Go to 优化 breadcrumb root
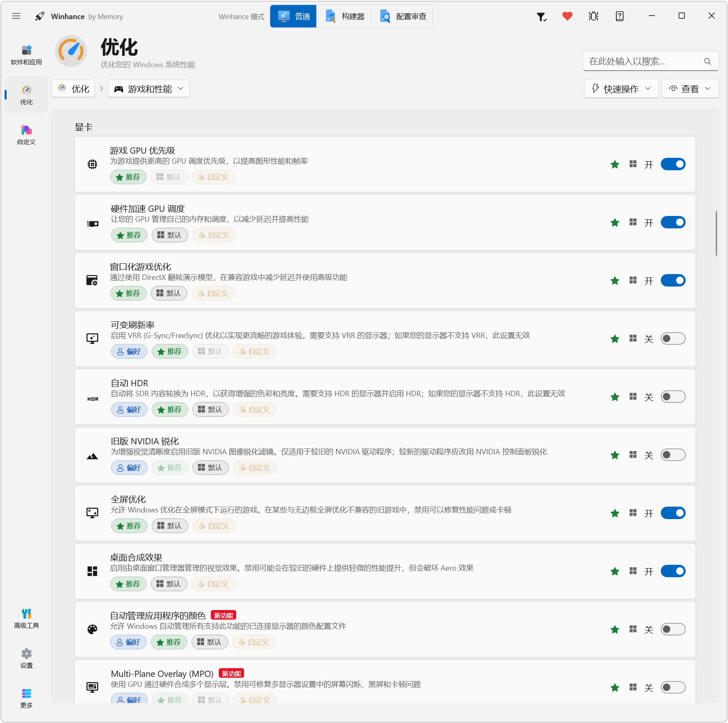Screen dimensions: 728x723 (x=73, y=89)
